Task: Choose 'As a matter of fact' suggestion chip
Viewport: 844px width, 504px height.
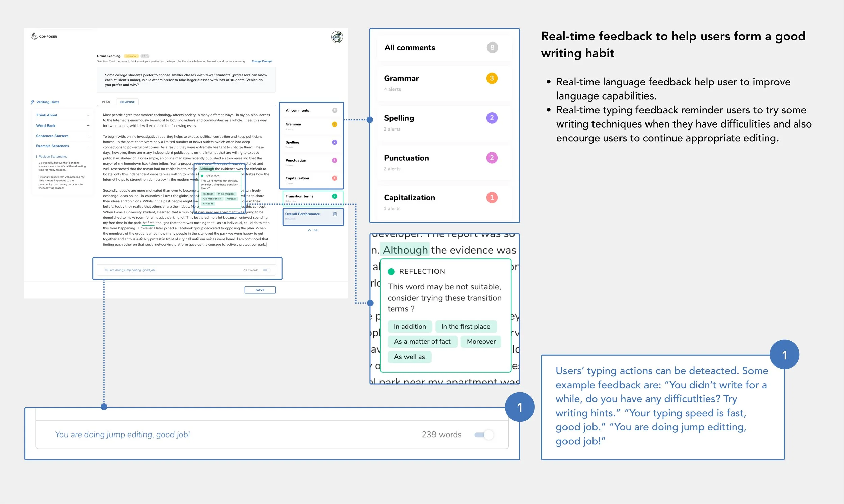Action: 422,342
